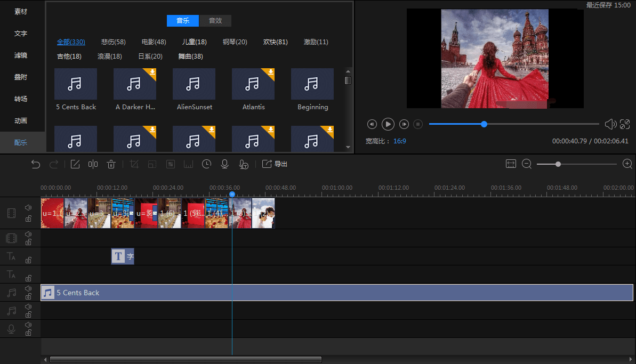Screen dimensions: 636x364
Task: Enter fullscreen preview mode
Action: pos(625,124)
